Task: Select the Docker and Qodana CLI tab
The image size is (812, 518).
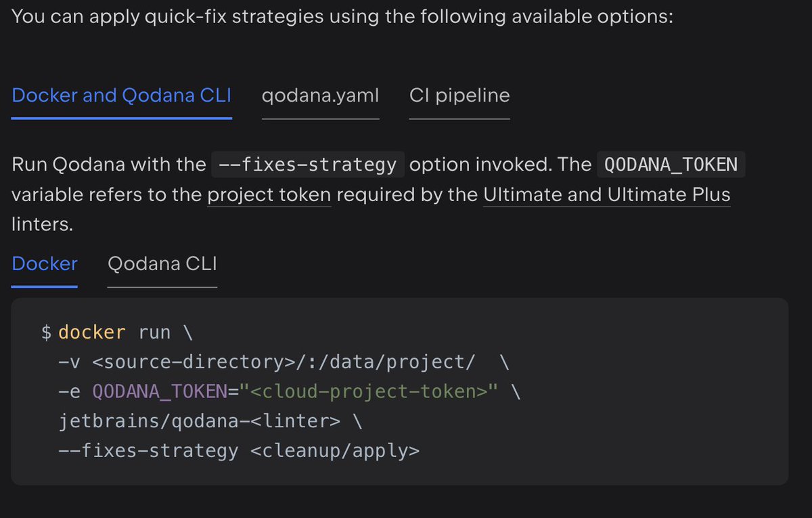Action: pyautogui.click(x=120, y=95)
